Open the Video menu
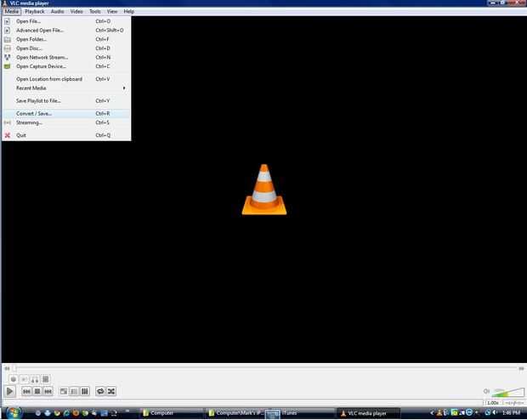 (x=76, y=11)
